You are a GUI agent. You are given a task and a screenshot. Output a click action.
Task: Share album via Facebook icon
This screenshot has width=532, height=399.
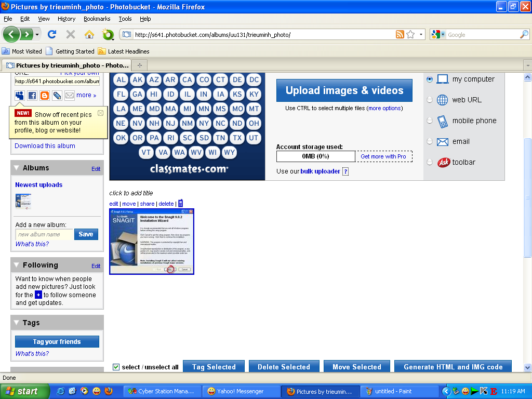click(32, 96)
